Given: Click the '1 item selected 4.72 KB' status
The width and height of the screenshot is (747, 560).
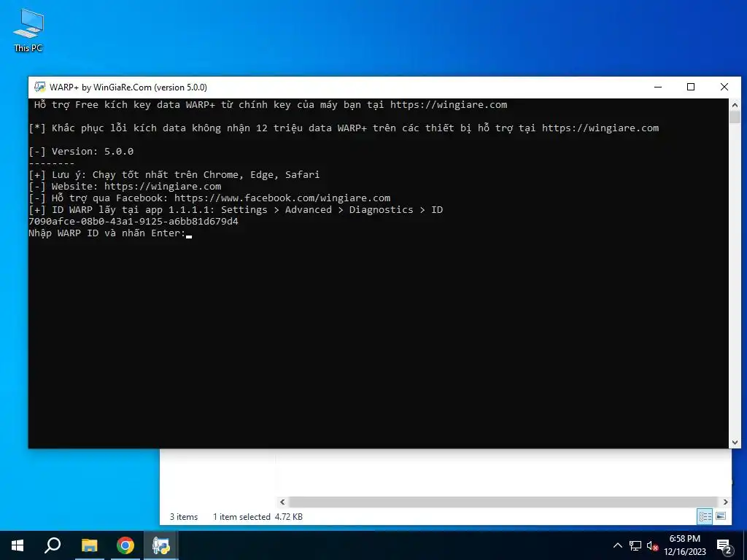Looking at the screenshot, I should [x=258, y=517].
